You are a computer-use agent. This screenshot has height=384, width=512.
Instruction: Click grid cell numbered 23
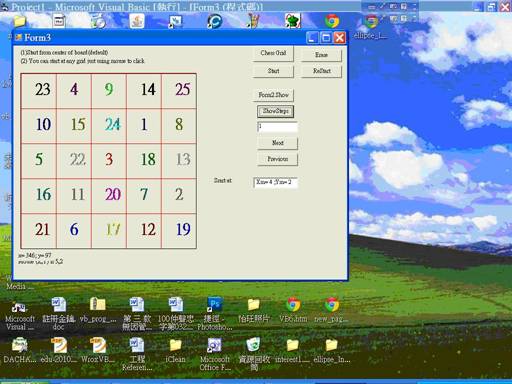[39, 91]
